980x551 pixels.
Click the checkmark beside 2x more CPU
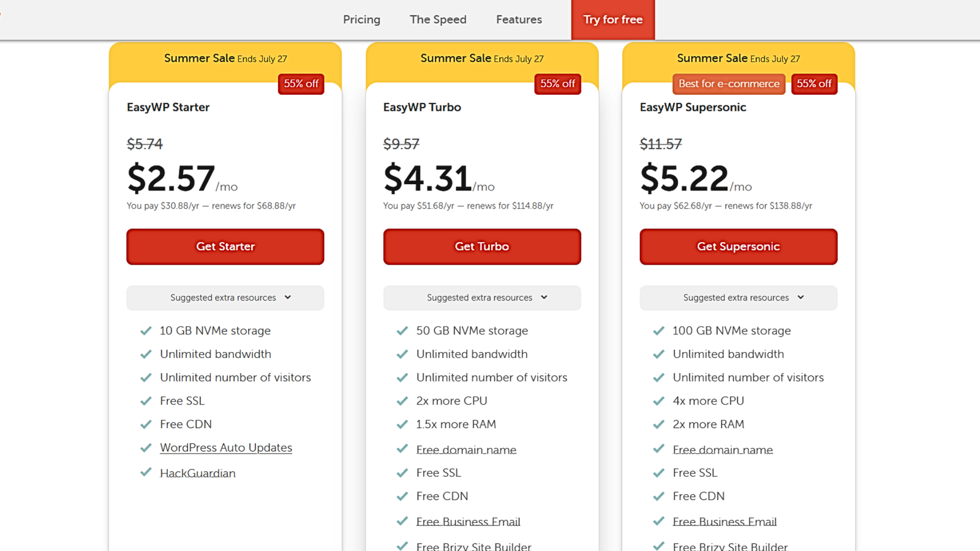pos(402,401)
